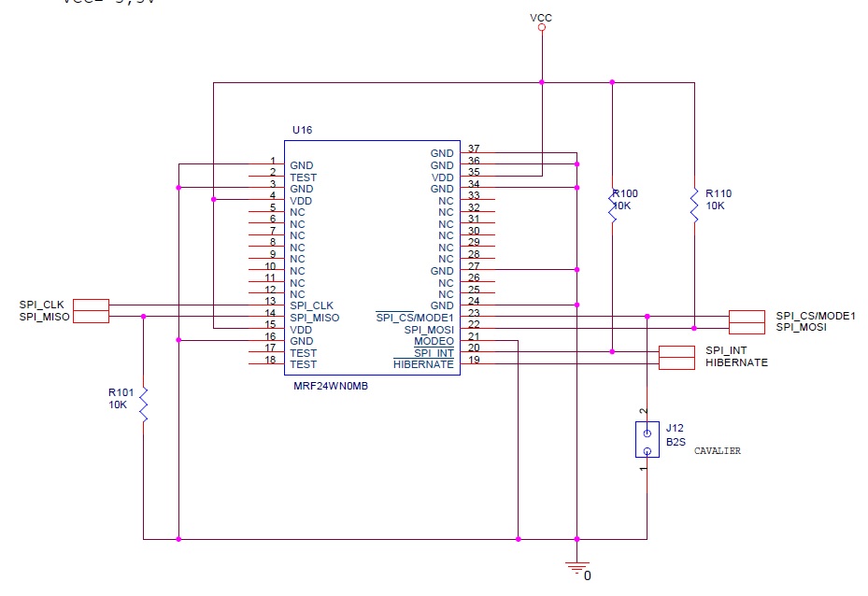Click pin 15 VDD inside U16
Viewport: 868px width, 596px height.
(x=301, y=330)
